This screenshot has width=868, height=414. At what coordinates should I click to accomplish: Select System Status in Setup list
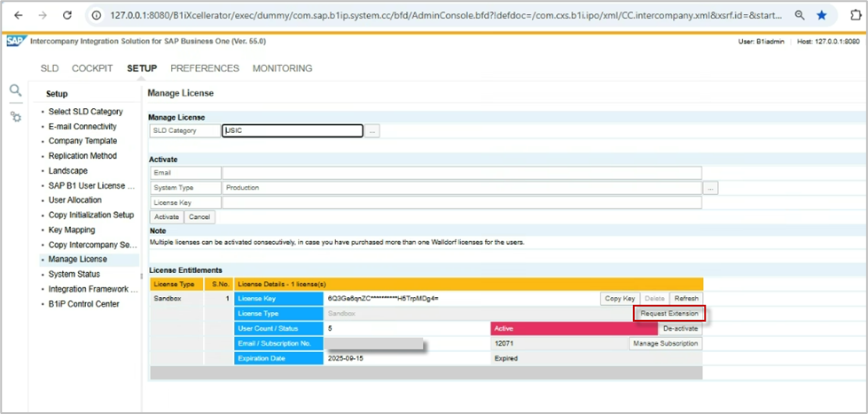pyautogui.click(x=74, y=274)
